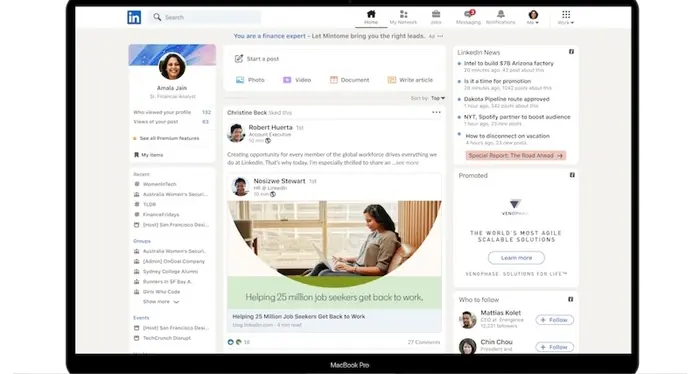700x374 pixels.
Task: Click See all Premium features
Action: (x=166, y=138)
